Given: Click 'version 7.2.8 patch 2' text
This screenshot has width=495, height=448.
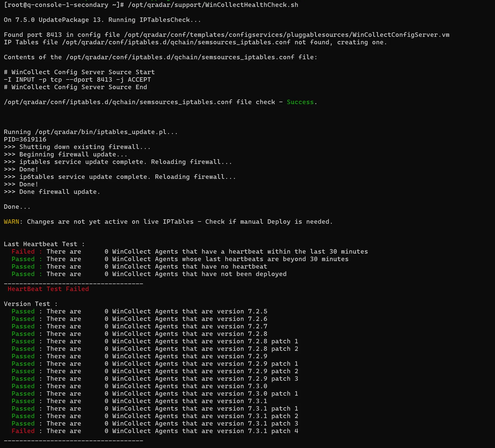Looking at the screenshot, I should [x=258, y=349].
